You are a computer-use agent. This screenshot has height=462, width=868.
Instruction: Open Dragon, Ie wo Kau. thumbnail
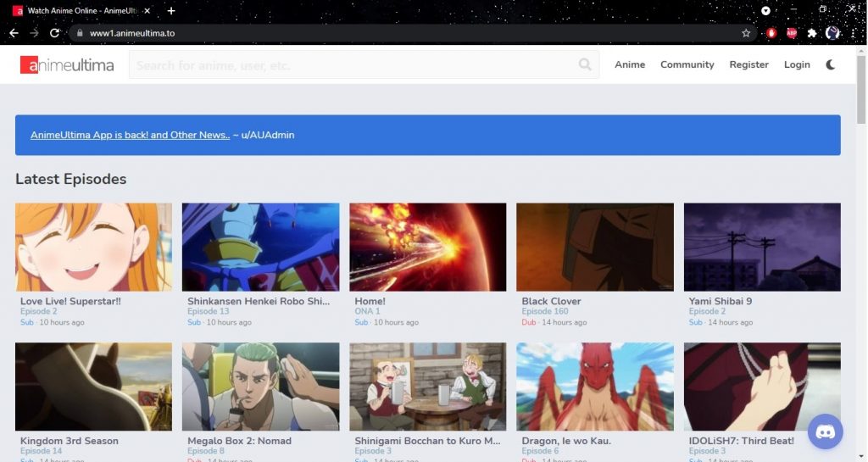tap(595, 387)
